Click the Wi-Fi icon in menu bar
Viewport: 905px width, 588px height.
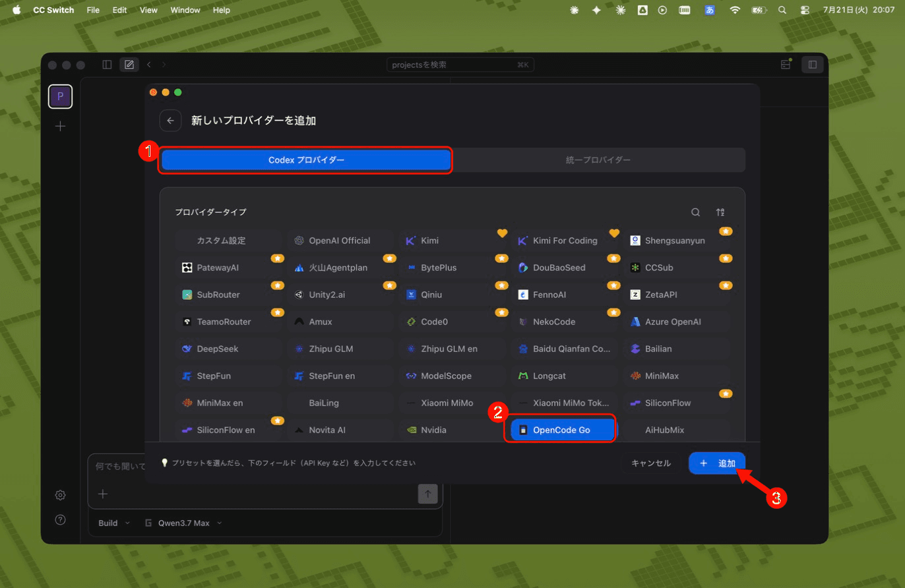(x=735, y=10)
